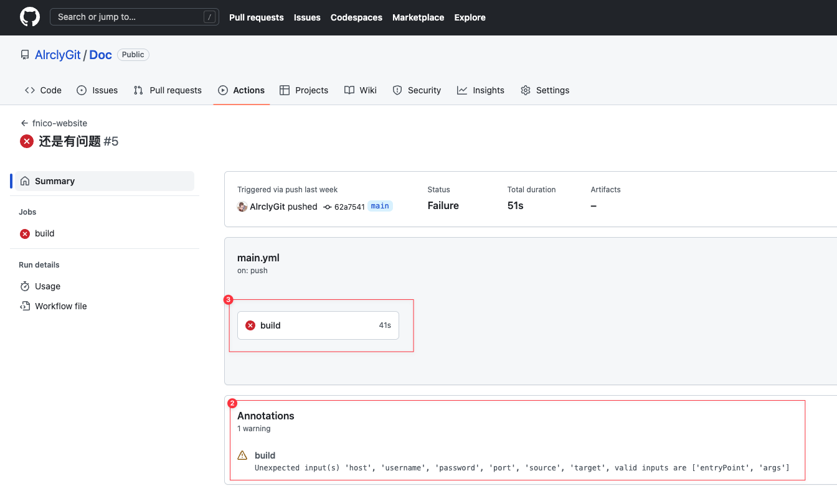Select the build job in sidebar

coord(44,233)
